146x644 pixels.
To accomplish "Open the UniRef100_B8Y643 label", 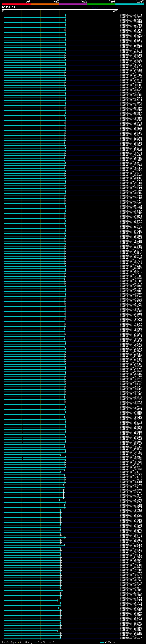I will (131, 552).
